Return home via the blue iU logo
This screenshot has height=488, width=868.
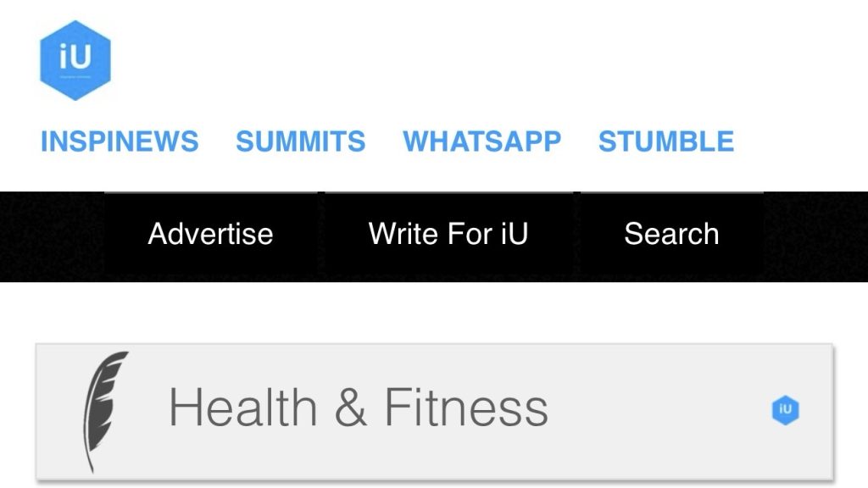click(75, 60)
